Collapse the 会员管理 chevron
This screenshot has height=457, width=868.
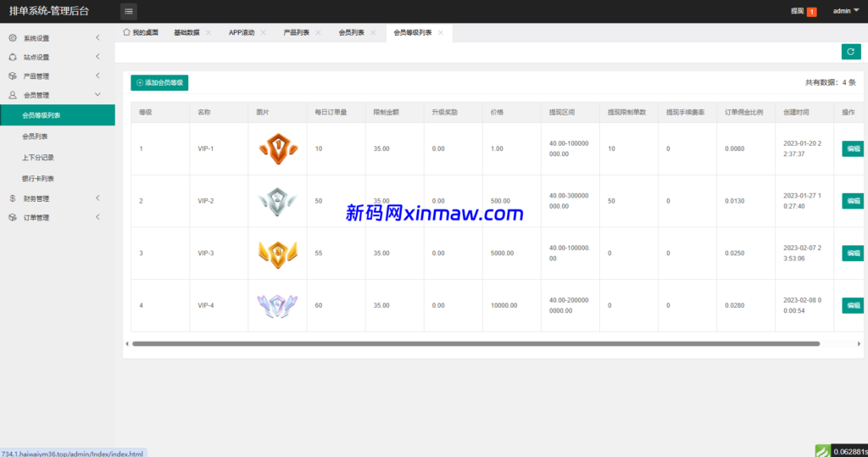tap(98, 95)
